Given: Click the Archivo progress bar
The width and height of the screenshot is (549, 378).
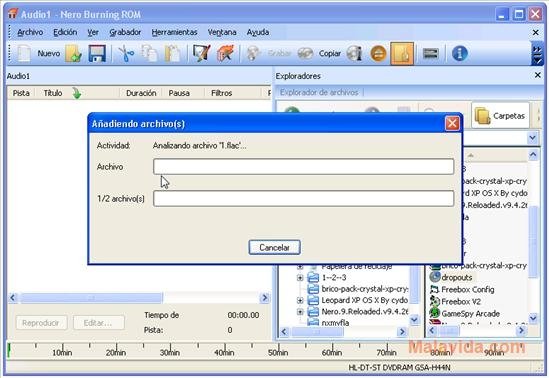Looking at the screenshot, I should pyautogui.click(x=304, y=167).
